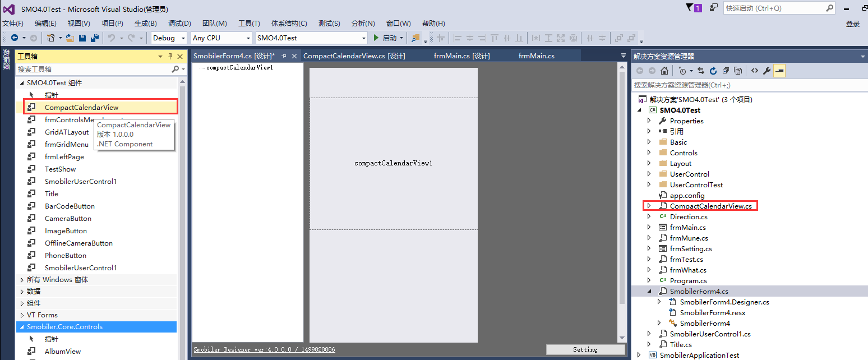Open the 帮助(H) menu

(x=433, y=23)
